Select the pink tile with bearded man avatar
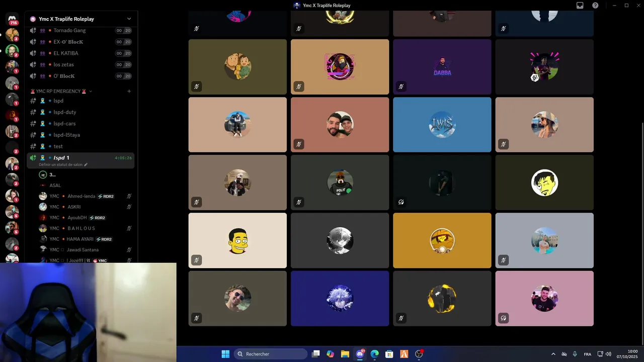The height and width of the screenshot is (362, 644). pyautogui.click(x=544, y=299)
